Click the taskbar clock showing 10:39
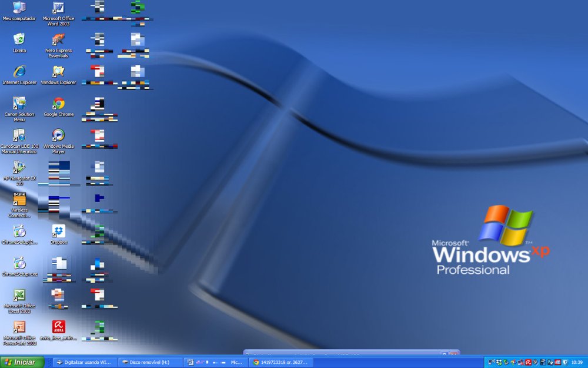Image resolution: width=588 pixels, height=368 pixels. [579, 362]
